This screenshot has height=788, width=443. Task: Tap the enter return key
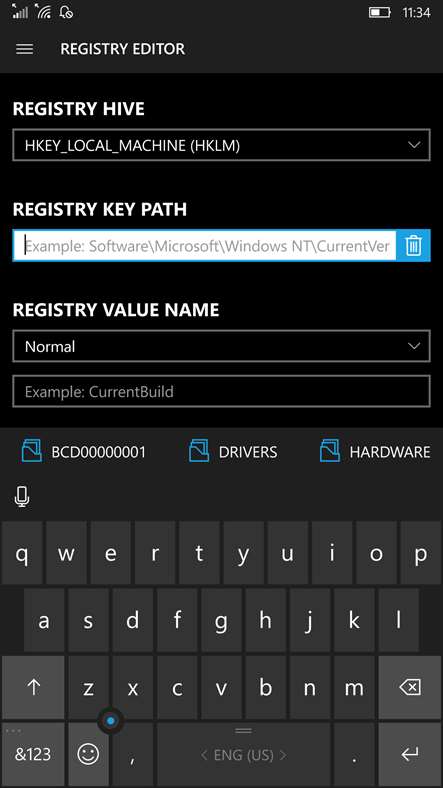(410, 754)
